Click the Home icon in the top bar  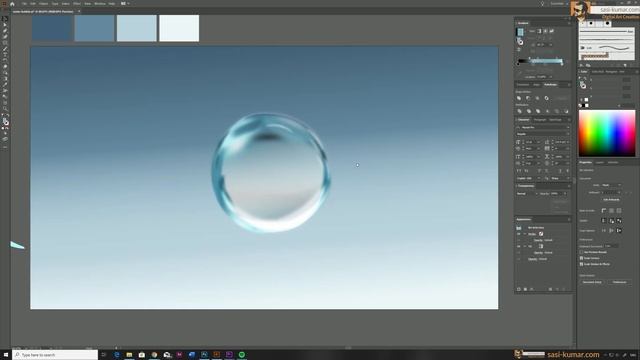12,4
